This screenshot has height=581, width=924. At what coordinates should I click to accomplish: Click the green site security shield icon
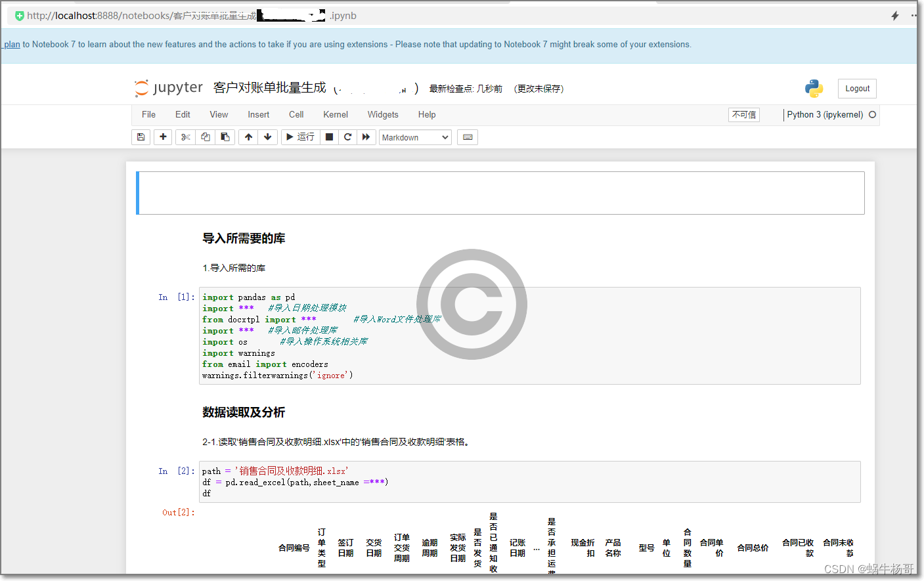click(x=19, y=16)
